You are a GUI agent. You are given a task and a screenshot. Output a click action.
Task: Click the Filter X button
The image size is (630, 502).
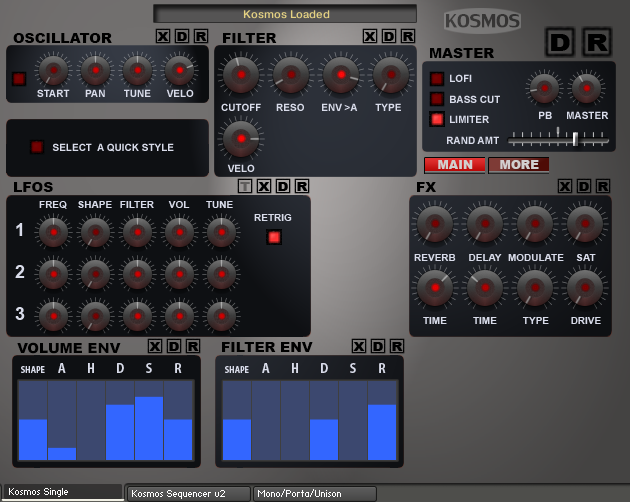click(370, 36)
